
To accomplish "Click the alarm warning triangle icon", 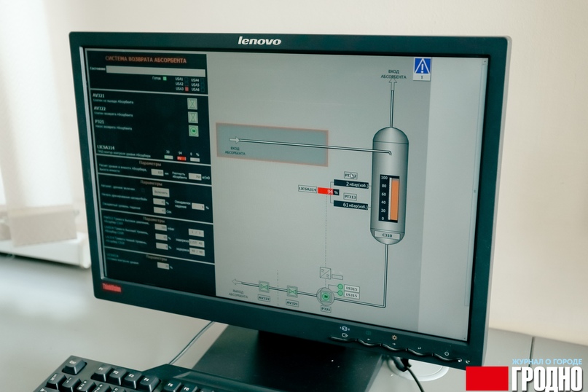I will pyautogui.click(x=423, y=66).
